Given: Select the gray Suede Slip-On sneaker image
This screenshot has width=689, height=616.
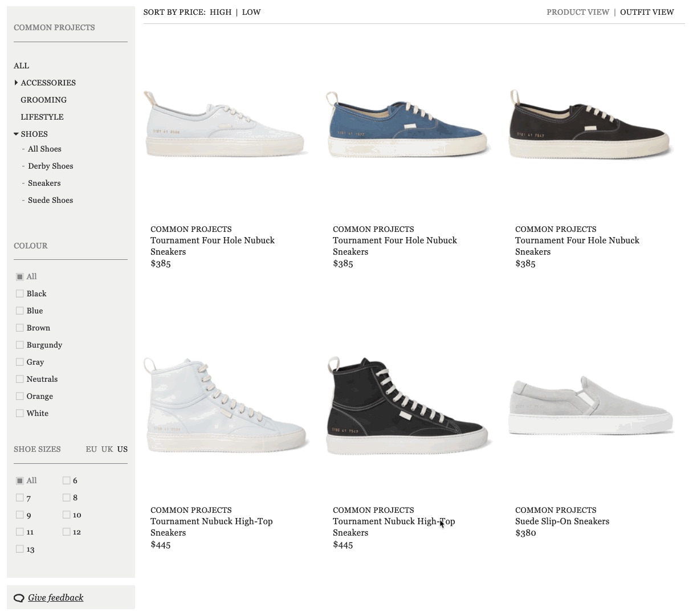Looking at the screenshot, I should pyautogui.click(x=590, y=406).
